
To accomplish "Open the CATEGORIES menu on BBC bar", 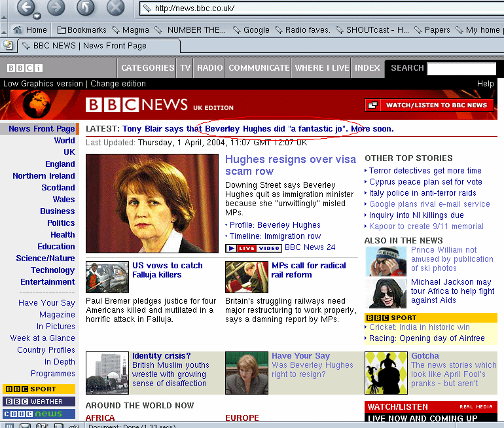I will tap(147, 68).
